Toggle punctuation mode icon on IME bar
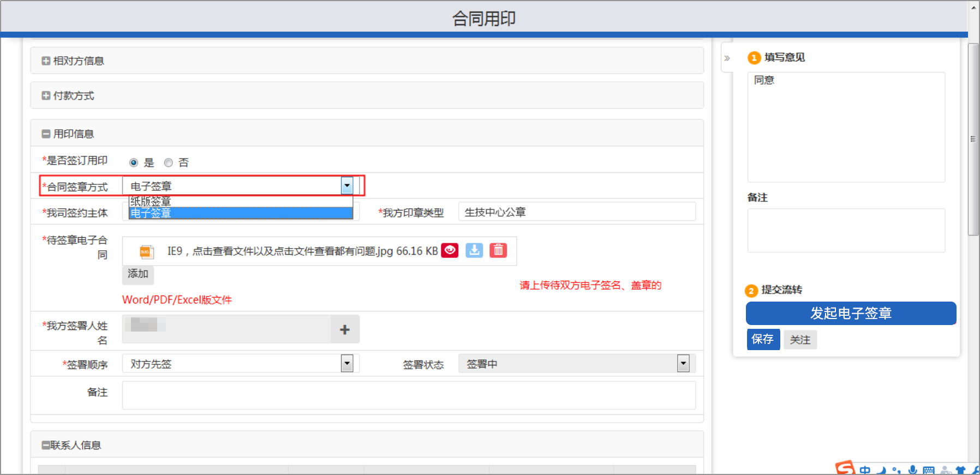 coord(896,470)
